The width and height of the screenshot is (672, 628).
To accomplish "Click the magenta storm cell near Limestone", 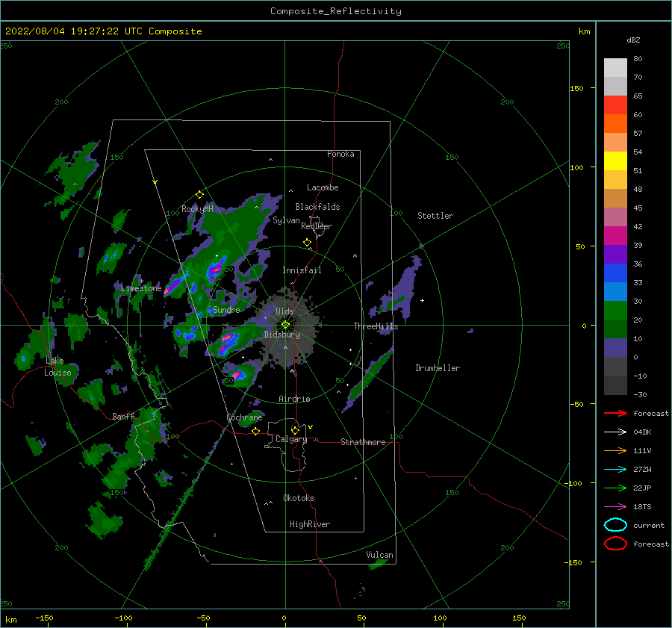I will pos(172,285).
